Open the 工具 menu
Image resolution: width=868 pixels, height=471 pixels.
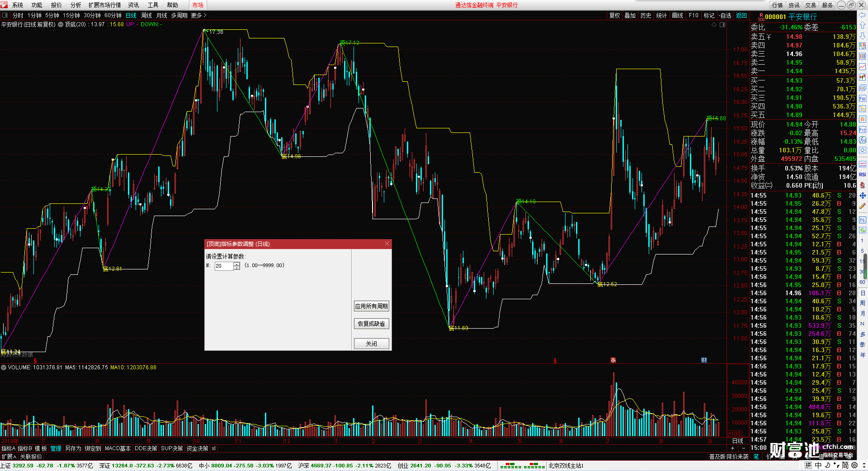point(153,5)
